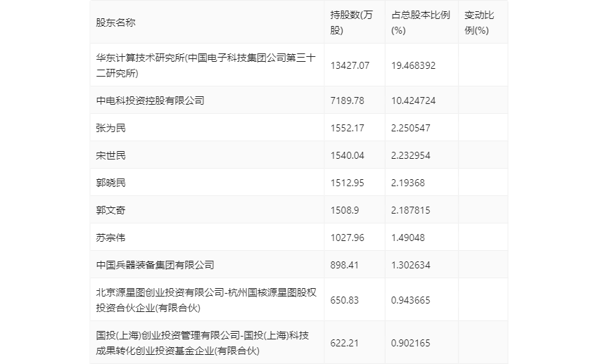Click percentage value 19.468392
This screenshot has width=598, height=364.
click(x=414, y=65)
